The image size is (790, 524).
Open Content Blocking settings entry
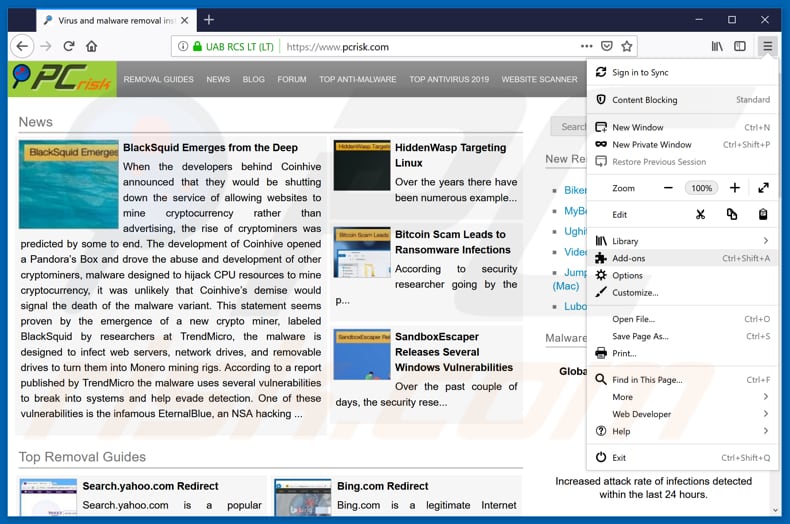click(x=683, y=100)
